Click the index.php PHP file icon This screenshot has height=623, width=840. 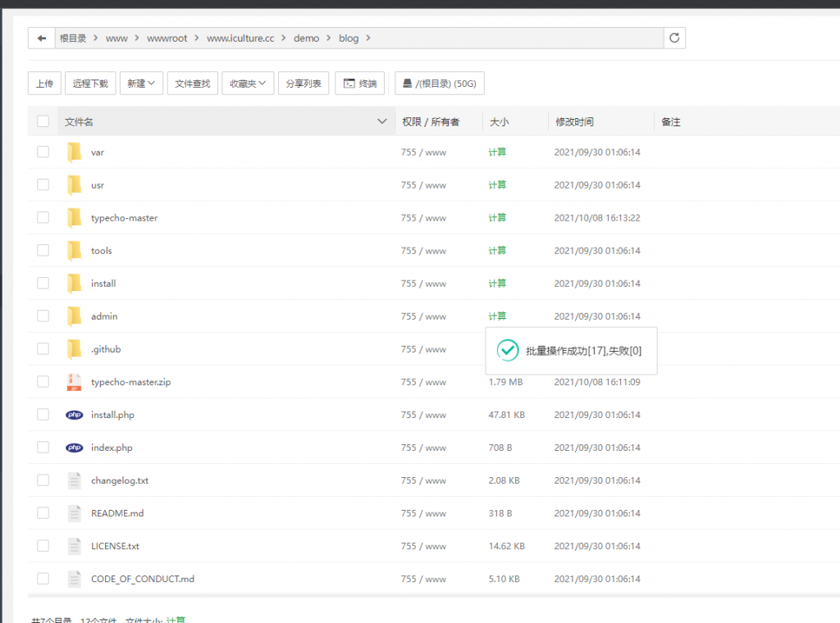pyautogui.click(x=75, y=448)
